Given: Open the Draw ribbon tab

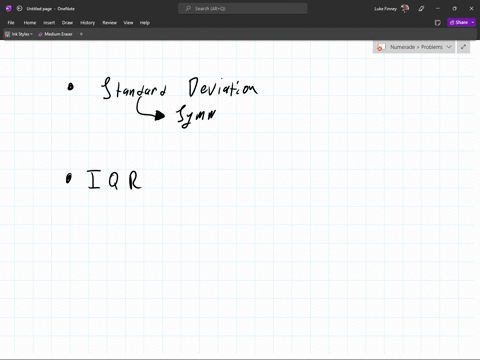Looking at the screenshot, I should [67, 23].
